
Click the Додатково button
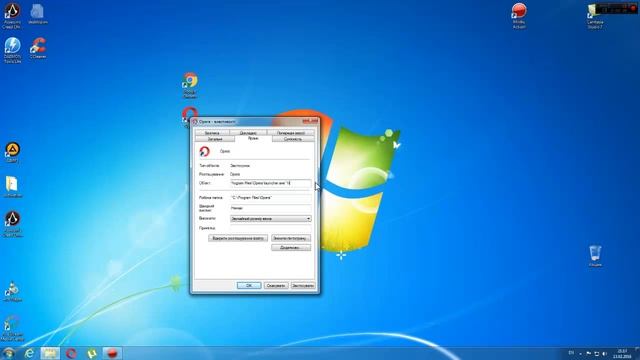[x=291, y=248]
